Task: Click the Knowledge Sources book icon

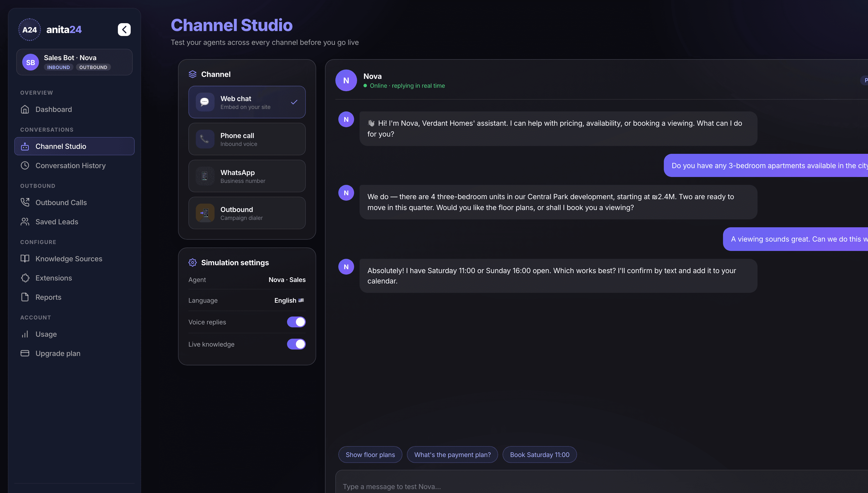Action: (x=25, y=259)
